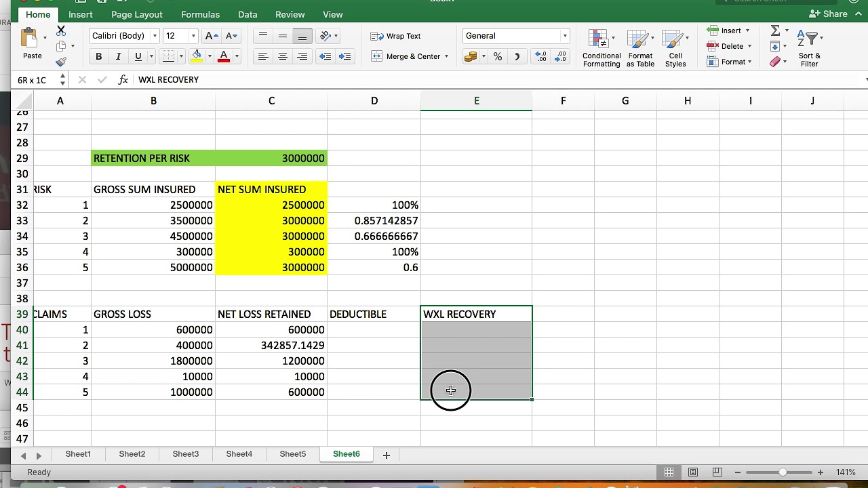Apply font color A button
The width and height of the screenshot is (868, 488).
(224, 56)
